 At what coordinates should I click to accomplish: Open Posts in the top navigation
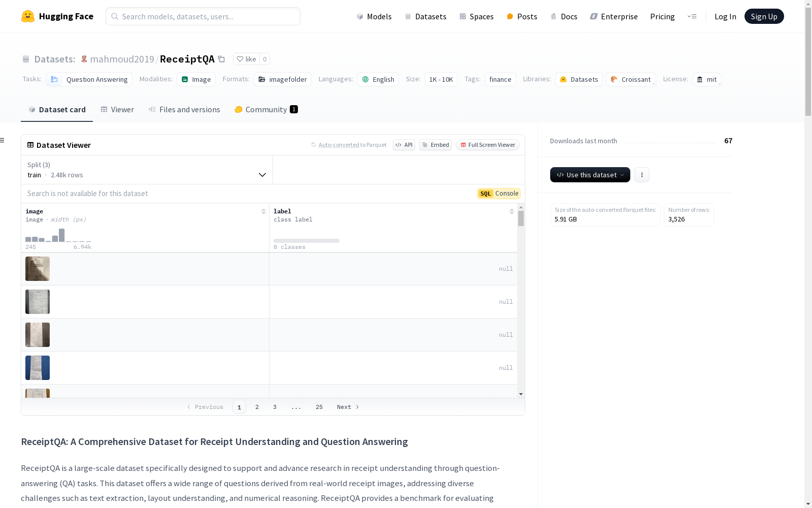pos(522,16)
